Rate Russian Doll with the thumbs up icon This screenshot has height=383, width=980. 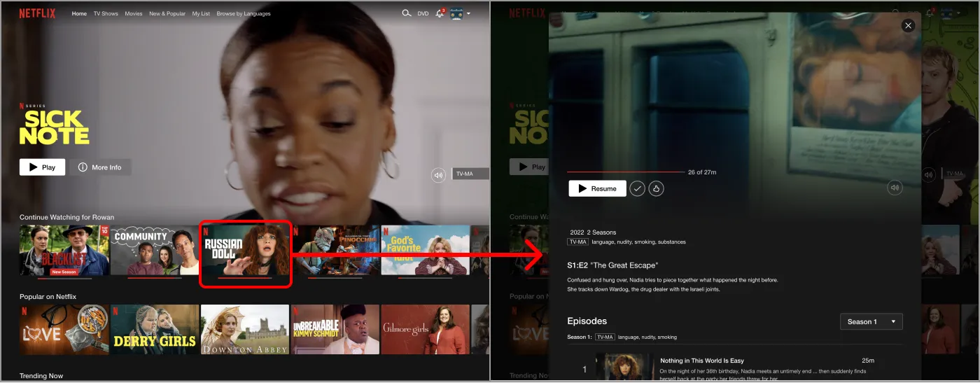[x=656, y=188]
